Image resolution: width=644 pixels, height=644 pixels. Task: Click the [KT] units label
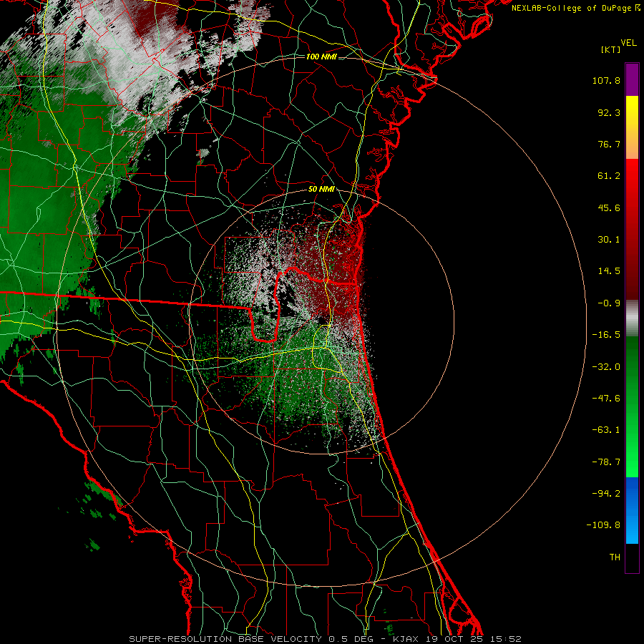610,49
